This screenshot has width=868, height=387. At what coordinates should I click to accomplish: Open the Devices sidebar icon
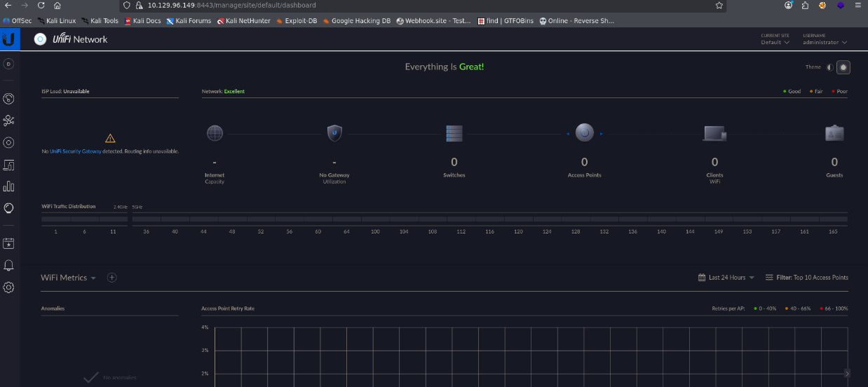point(8,142)
